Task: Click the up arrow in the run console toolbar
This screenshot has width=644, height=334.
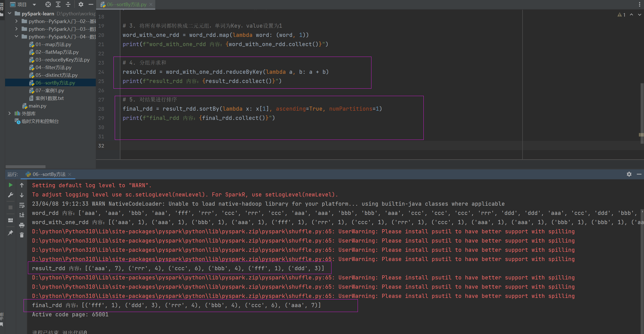Action: pos(22,185)
